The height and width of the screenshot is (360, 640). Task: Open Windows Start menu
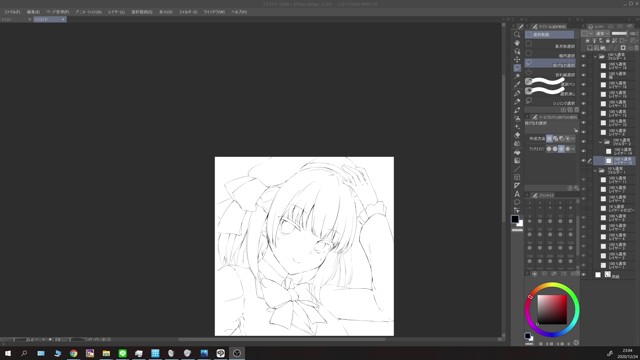[8, 353]
